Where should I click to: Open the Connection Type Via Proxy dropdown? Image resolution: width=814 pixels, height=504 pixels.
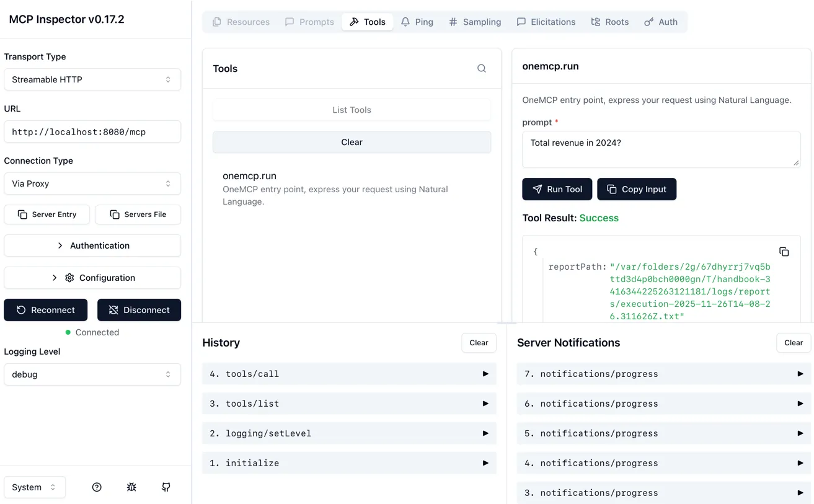coord(92,183)
